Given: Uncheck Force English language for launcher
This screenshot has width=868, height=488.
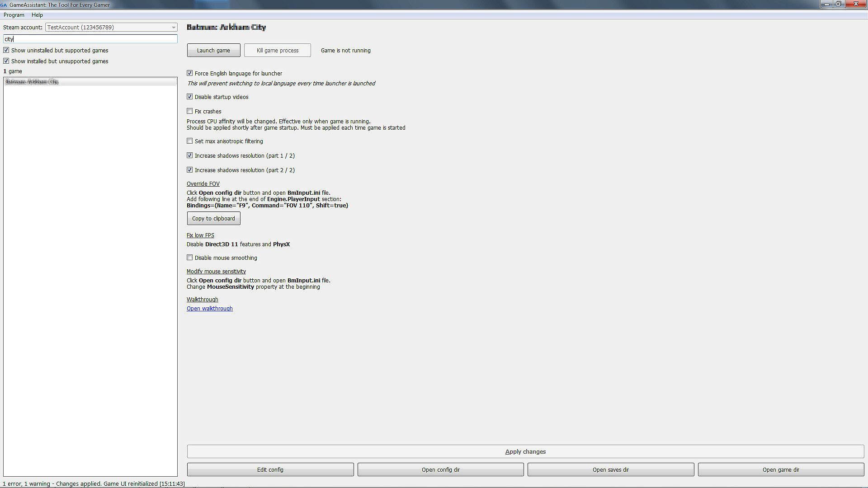Looking at the screenshot, I should click(190, 73).
